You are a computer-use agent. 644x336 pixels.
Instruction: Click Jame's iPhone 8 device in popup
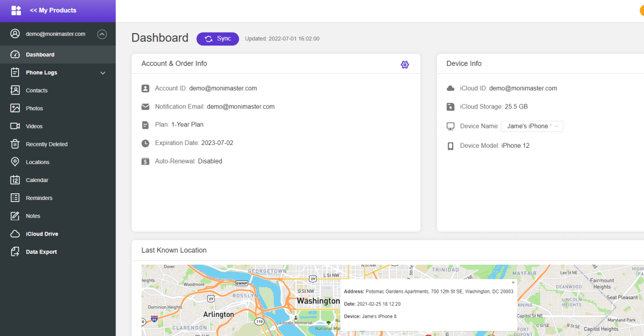coord(379,316)
